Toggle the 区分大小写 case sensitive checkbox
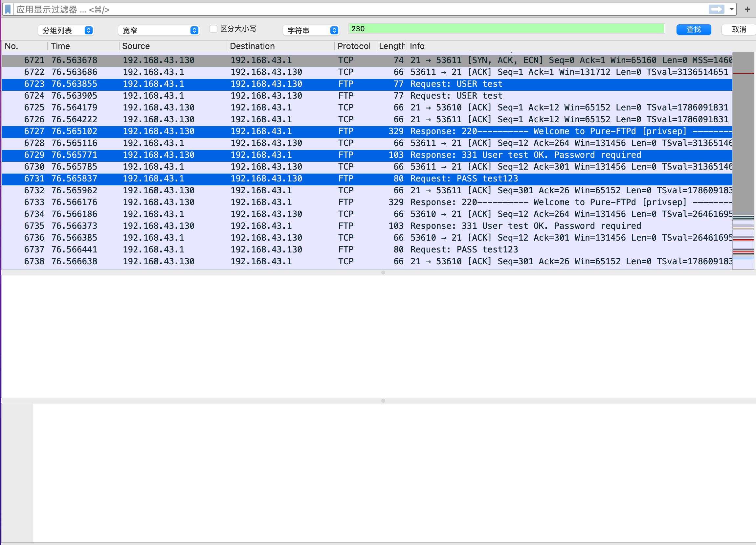The image size is (756, 545). 213,29
